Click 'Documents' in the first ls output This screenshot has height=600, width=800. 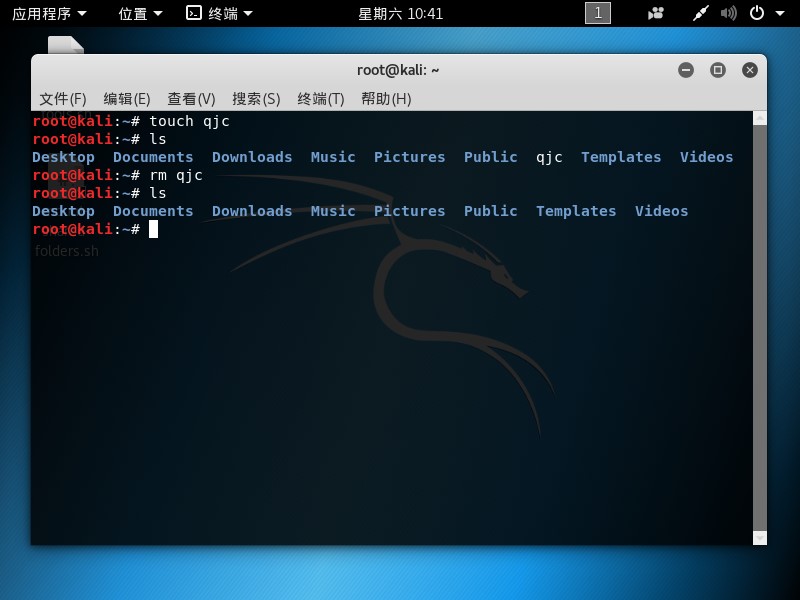click(x=153, y=157)
